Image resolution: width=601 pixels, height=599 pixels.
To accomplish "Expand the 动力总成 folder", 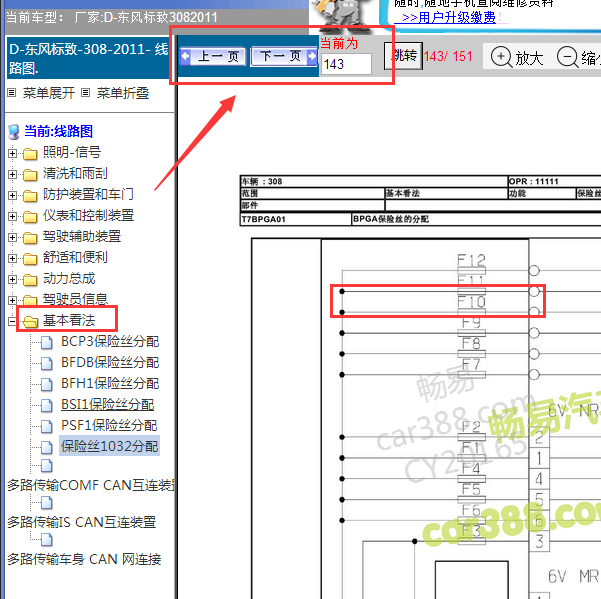I will click(12, 279).
